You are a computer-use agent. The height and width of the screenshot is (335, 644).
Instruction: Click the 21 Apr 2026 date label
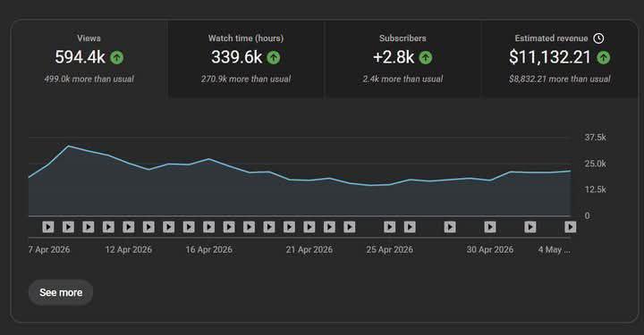pyautogui.click(x=309, y=249)
